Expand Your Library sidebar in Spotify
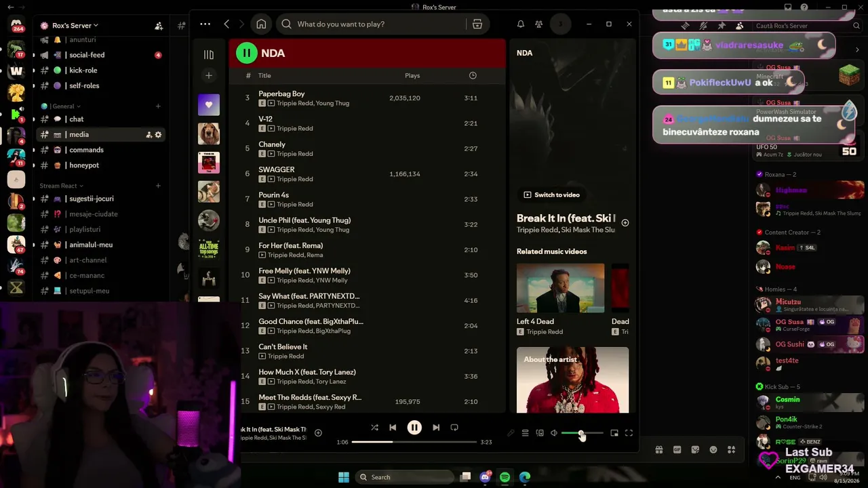Screen dimensions: 868x488 tap(209, 55)
